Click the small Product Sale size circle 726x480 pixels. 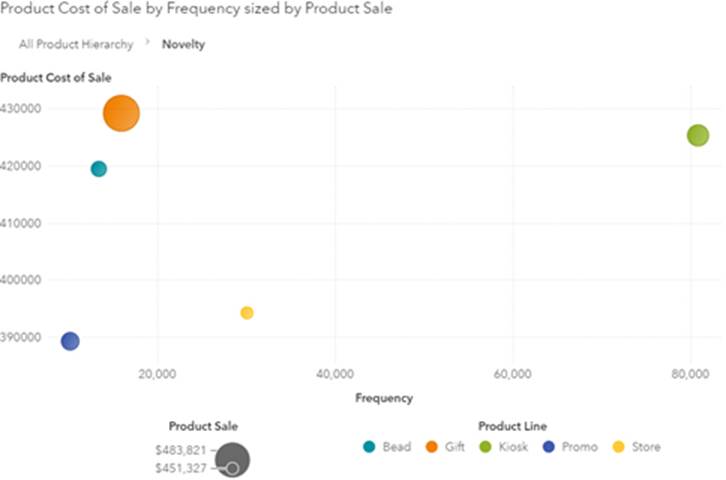pos(232,468)
